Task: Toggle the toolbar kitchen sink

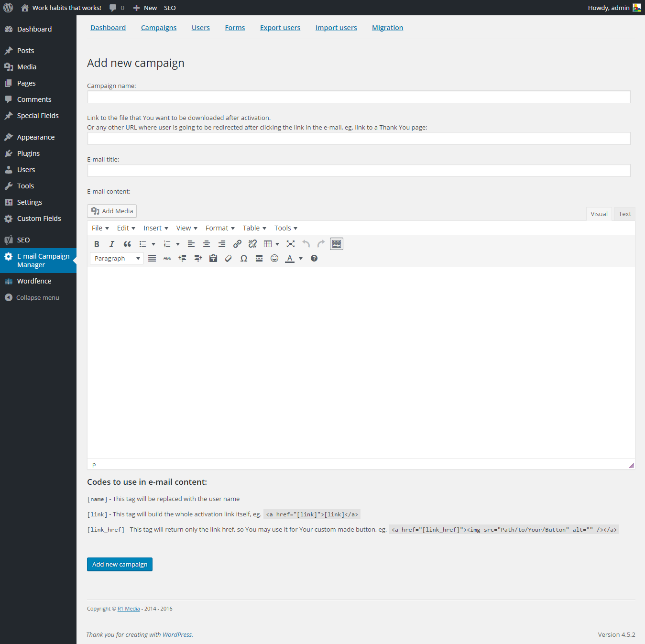Action: pyautogui.click(x=337, y=244)
